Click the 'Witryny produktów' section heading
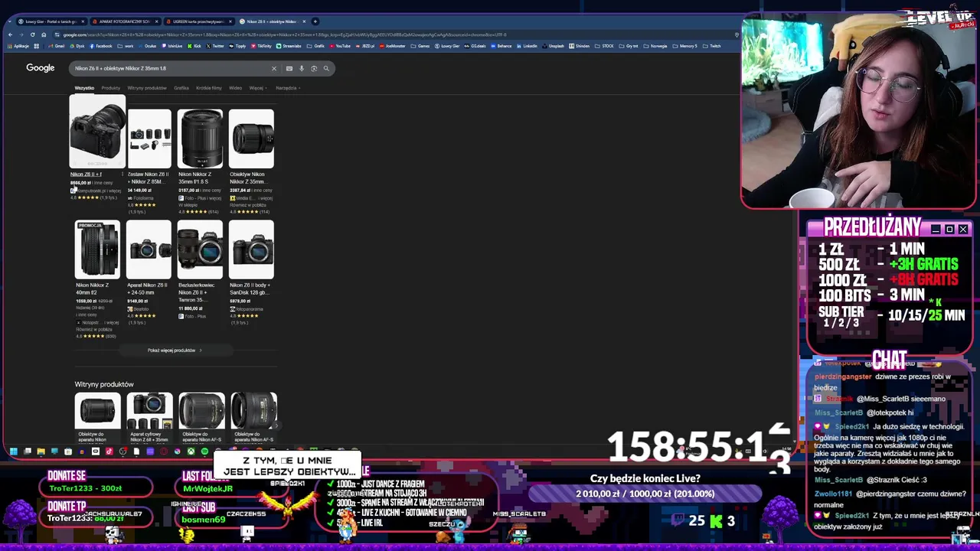Image resolution: width=980 pixels, height=551 pixels. 104,384
